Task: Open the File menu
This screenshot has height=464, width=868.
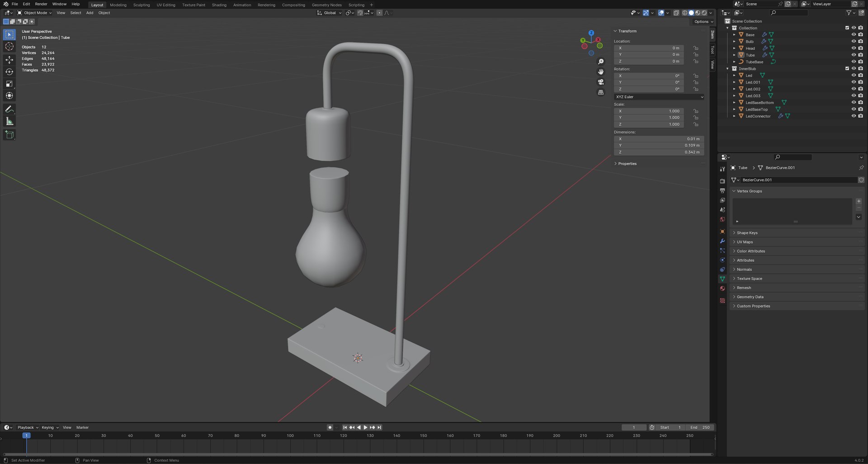Action: click(x=14, y=4)
